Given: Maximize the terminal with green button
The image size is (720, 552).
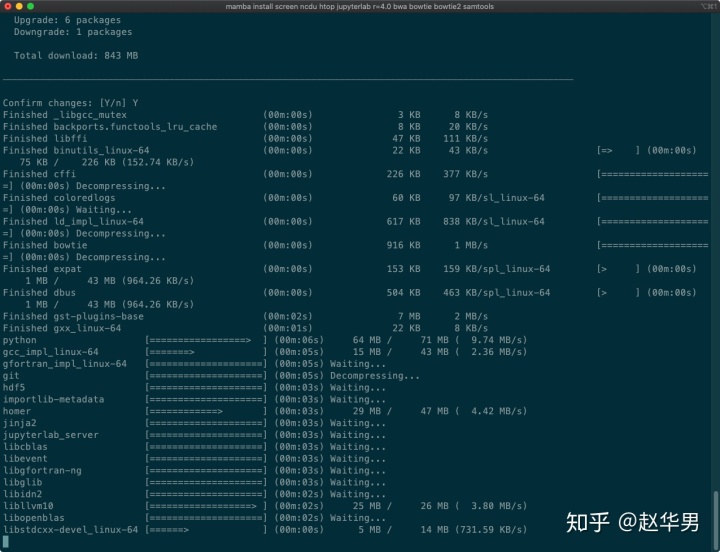Looking at the screenshot, I should tap(30, 6).
